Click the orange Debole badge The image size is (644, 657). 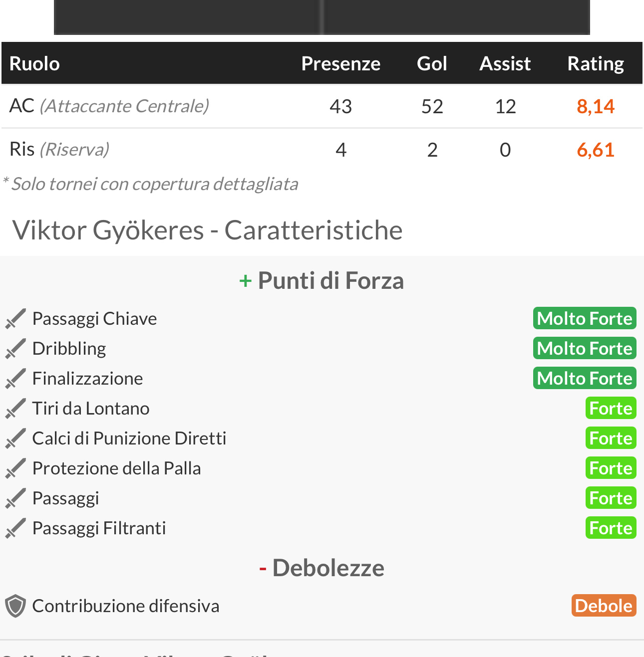pyautogui.click(x=604, y=606)
